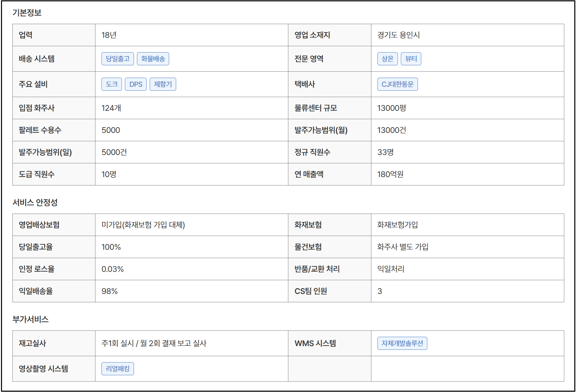Viewport: 577px width, 392px height.
Task: Select the DPS equipment tag
Action: pos(136,84)
